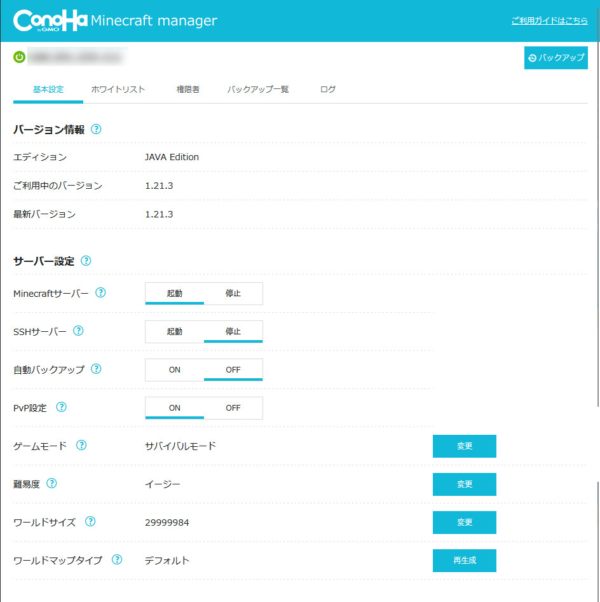The image size is (600, 602).
Task: Click help icon beside 自動バックアップ
Action: (96, 369)
